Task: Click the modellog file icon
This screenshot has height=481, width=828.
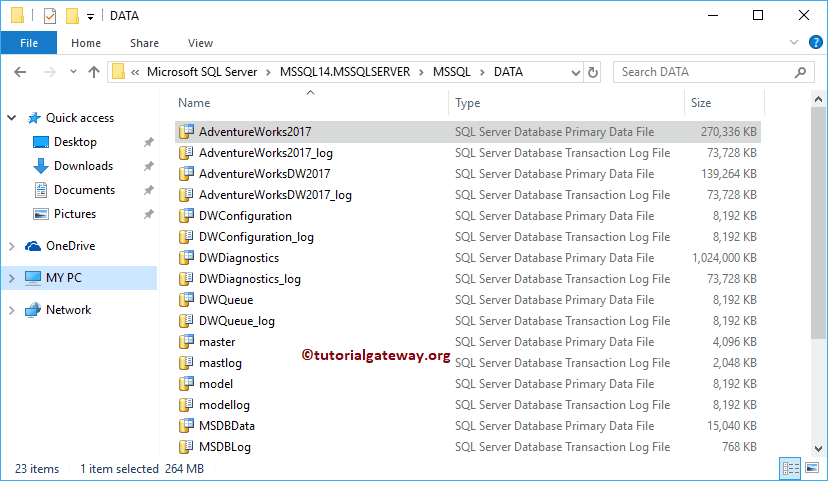Action: 186,405
